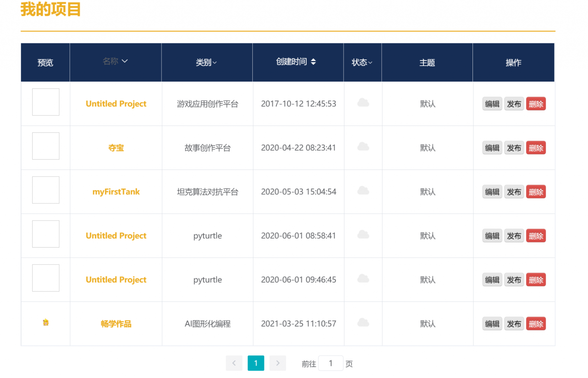Open the 夺宝 project
This screenshot has width=588, height=378.
tap(116, 148)
